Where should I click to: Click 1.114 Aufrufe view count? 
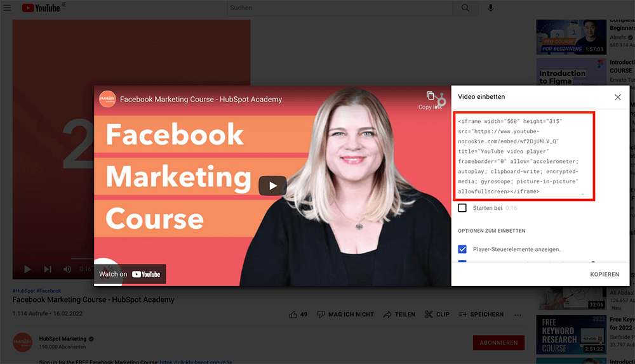tap(30, 313)
